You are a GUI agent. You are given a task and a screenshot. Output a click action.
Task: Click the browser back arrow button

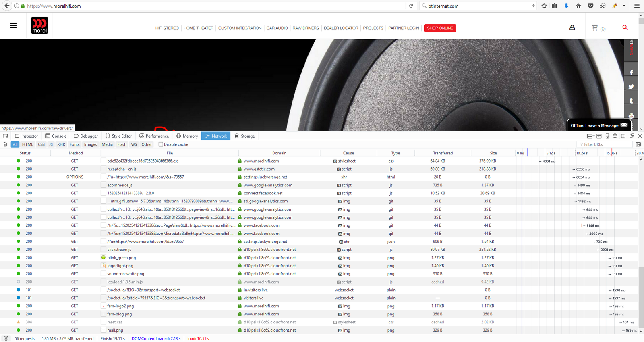[x=7, y=6]
